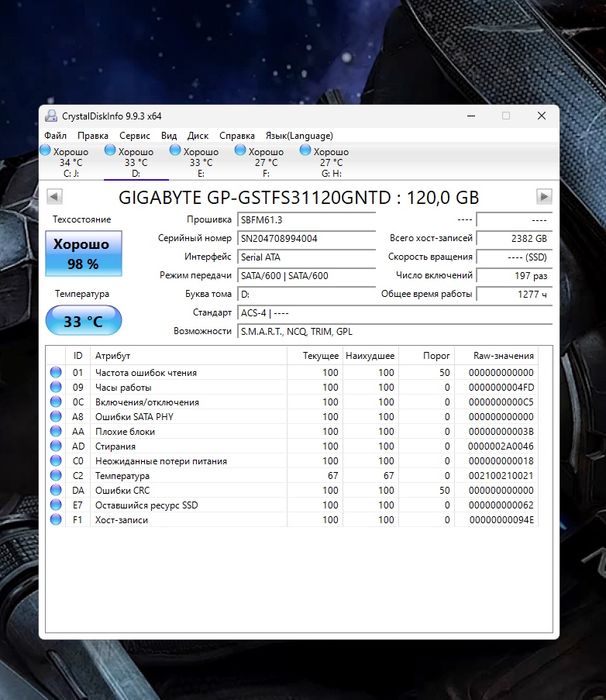Click status orb for attribute 09 row
Image resolution: width=606 pixels, height=700 pixels.
click(x=56, y=387)
